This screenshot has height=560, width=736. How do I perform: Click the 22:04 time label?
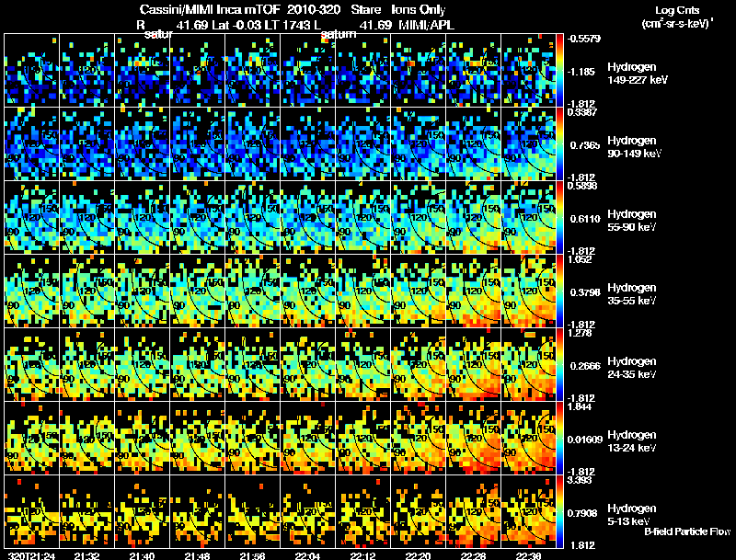coord(307,556)
